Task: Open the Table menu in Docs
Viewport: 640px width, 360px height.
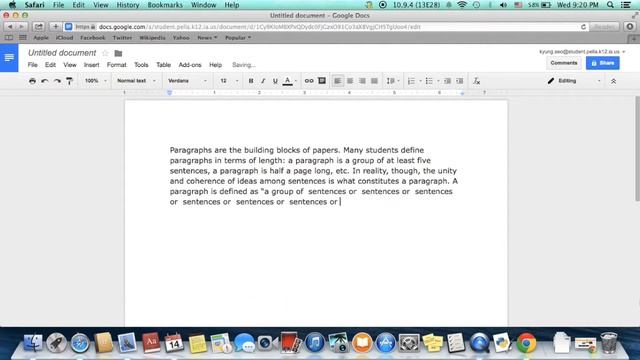Action: point(163,65)
